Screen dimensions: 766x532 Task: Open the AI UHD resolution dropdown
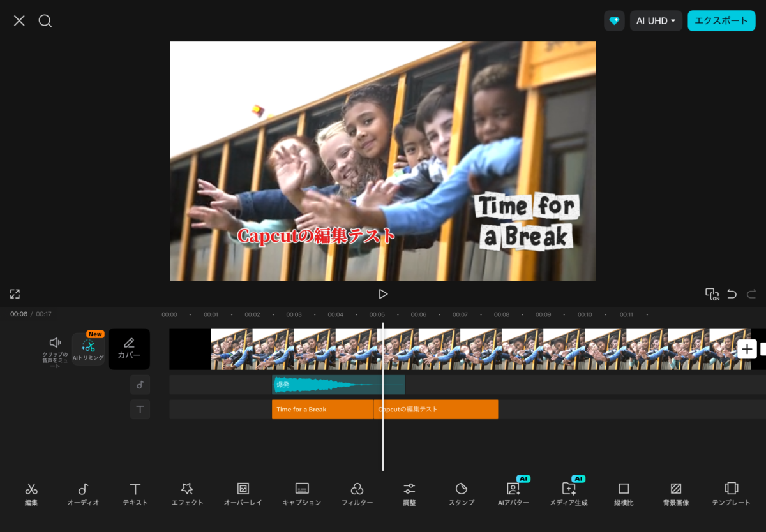pos(656,21)
